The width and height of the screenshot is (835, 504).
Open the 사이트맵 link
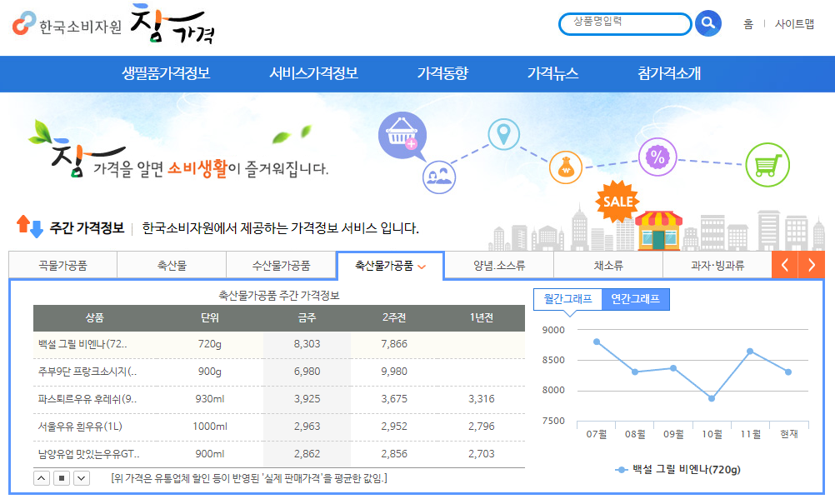pos(794,24)
